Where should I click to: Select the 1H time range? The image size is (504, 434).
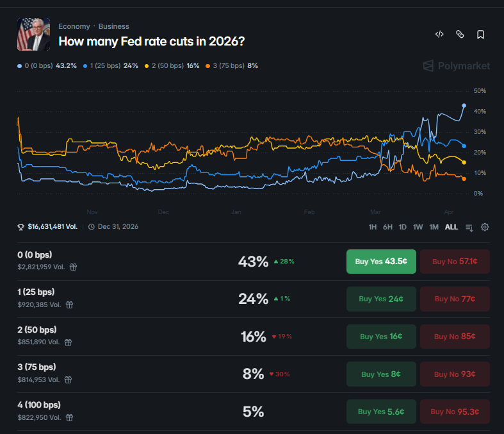click(x=373, y=227)
